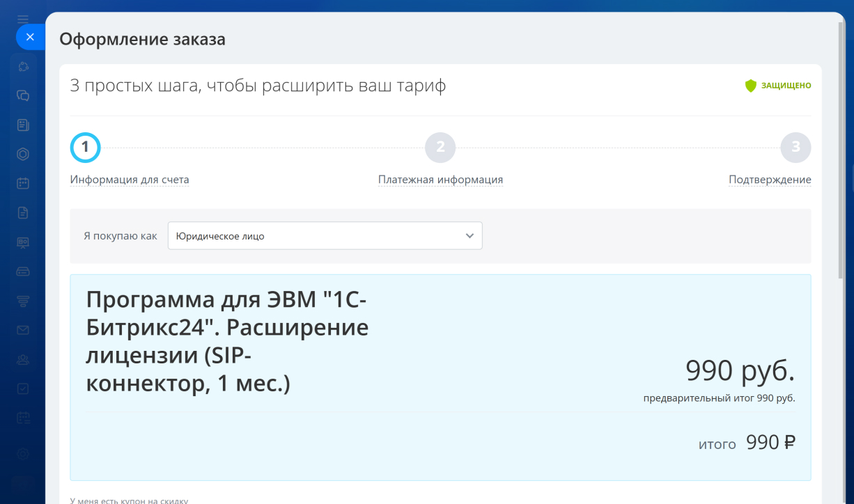Select the 'Информация для счета' step label
Viewport: 854px width, 504px height.
[130, 180]
